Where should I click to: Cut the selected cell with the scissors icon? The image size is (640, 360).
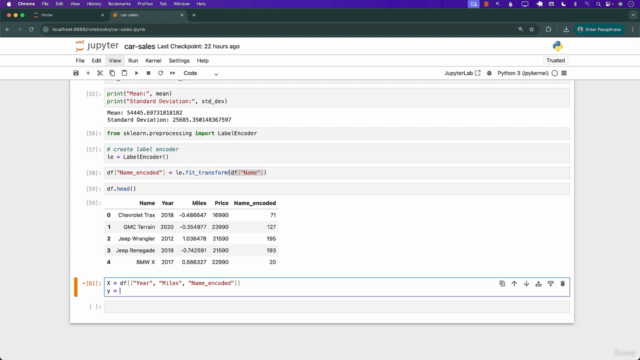point(100,73)
